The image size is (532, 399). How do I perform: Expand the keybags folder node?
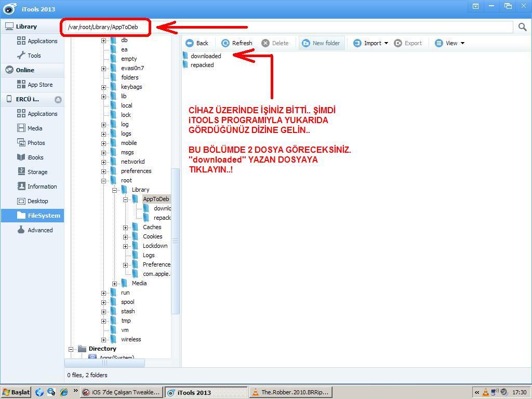pos(103,87)
